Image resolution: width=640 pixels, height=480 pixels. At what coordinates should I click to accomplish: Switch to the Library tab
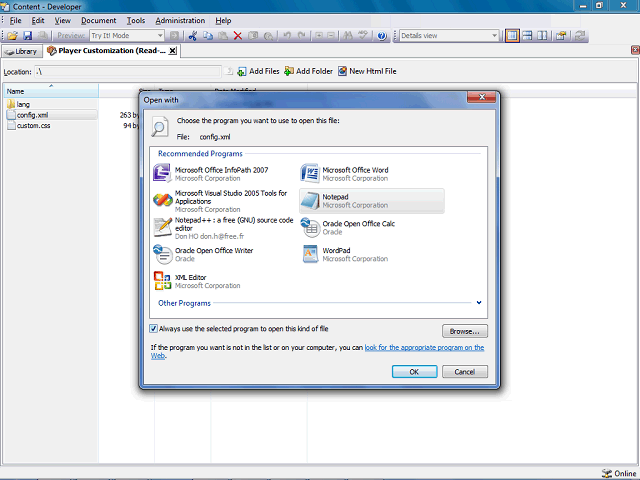tap(22, 51)
